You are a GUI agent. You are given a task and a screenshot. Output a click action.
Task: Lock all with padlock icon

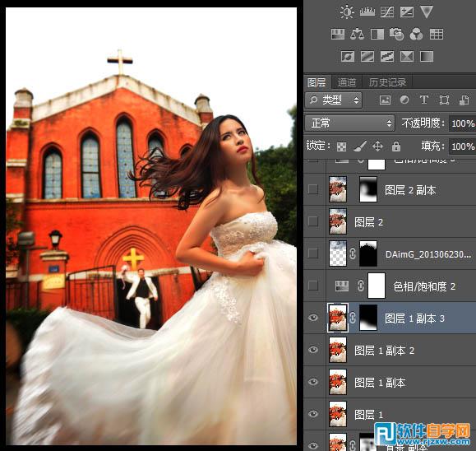click(396, 146)
